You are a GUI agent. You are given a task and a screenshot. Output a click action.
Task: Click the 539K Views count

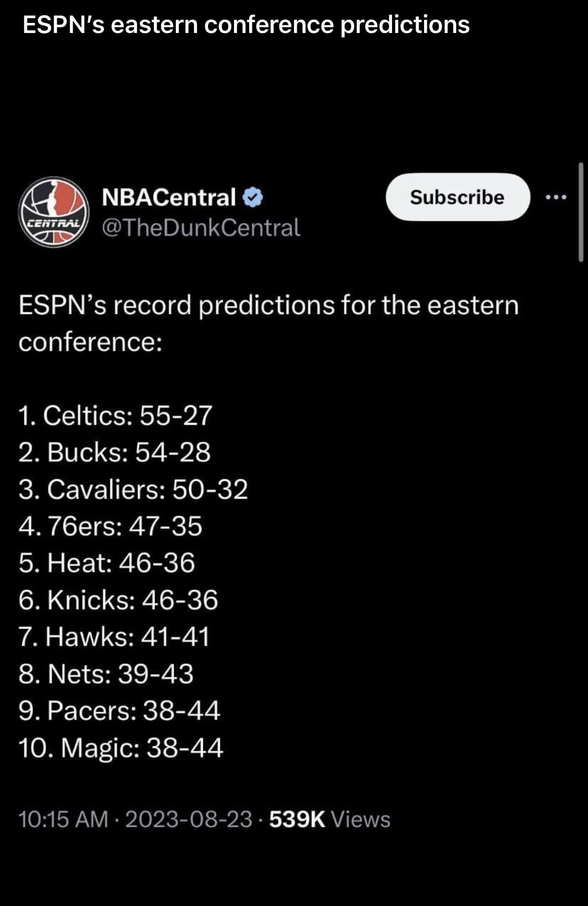[329, 819]
